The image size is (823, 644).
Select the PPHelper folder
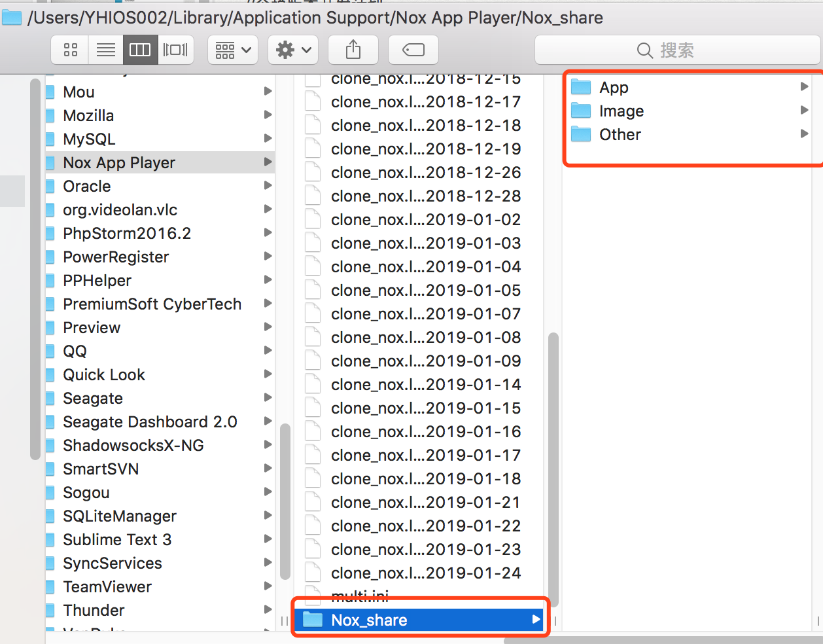[160, 280]
